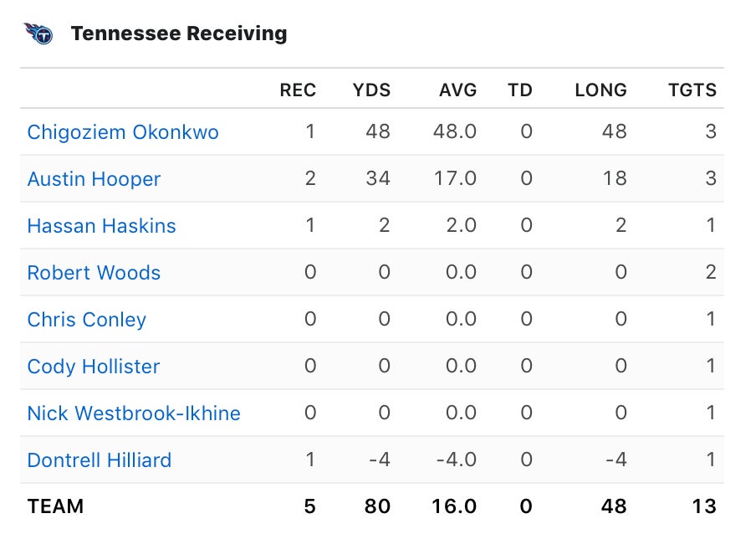Screen dimensions: 756x534
Task: Open Cody Hollister's player page
Action: (93, 367)
